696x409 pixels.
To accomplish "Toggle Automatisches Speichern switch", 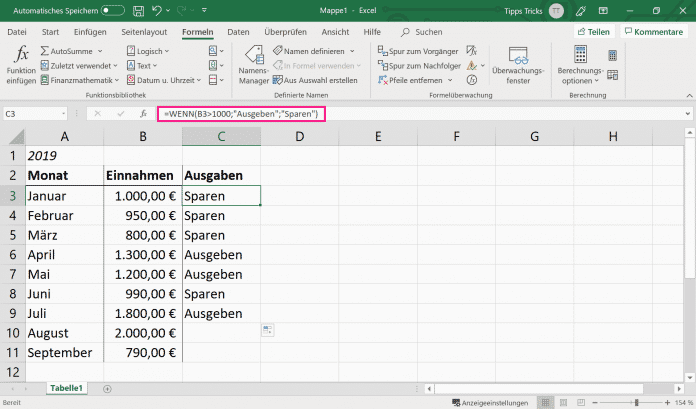I will coord(113,10).
